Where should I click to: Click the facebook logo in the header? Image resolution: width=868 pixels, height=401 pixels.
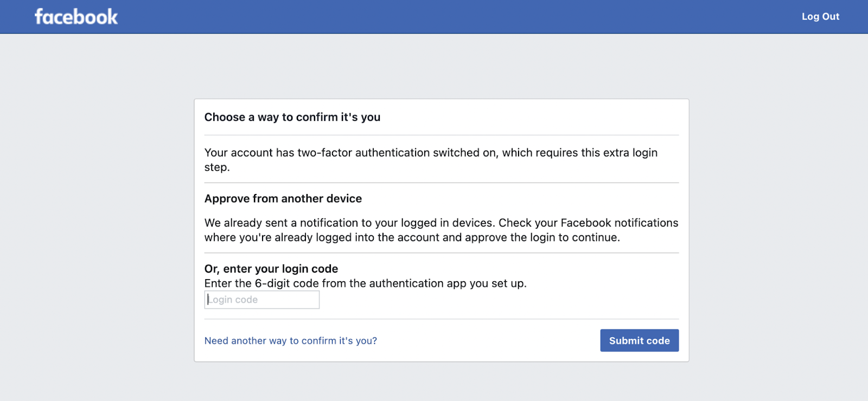[76, 17]
